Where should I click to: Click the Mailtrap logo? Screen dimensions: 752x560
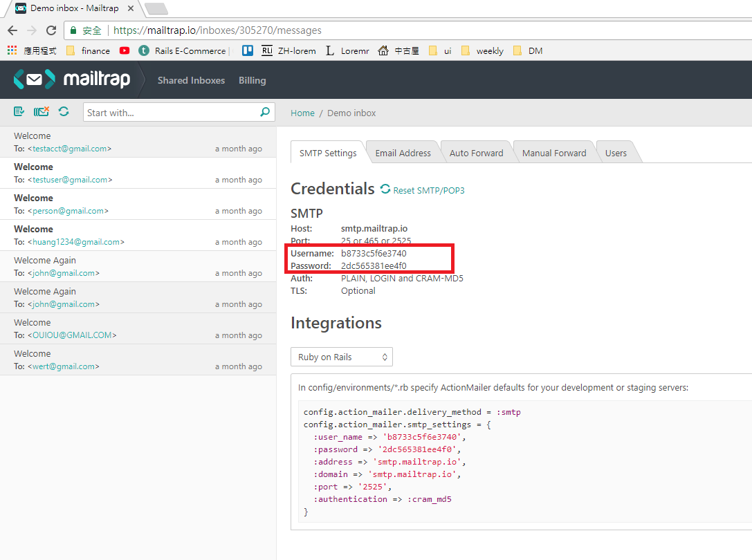72,79
